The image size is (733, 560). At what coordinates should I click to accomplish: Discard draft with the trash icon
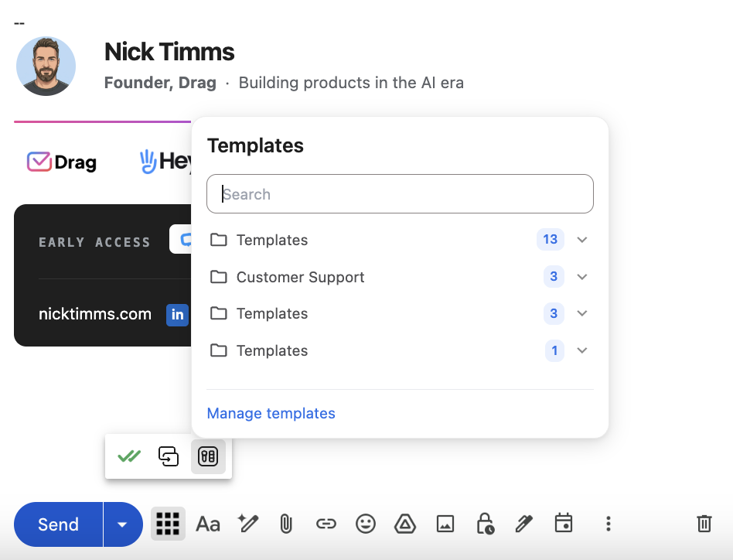coord(704,524)
